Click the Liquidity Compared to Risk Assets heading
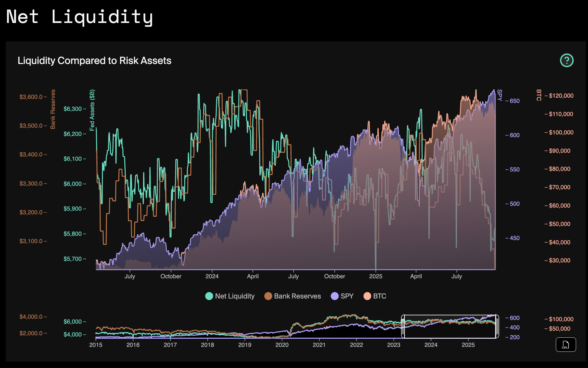This screenshot has width=588, height=368. click(94, 61)
